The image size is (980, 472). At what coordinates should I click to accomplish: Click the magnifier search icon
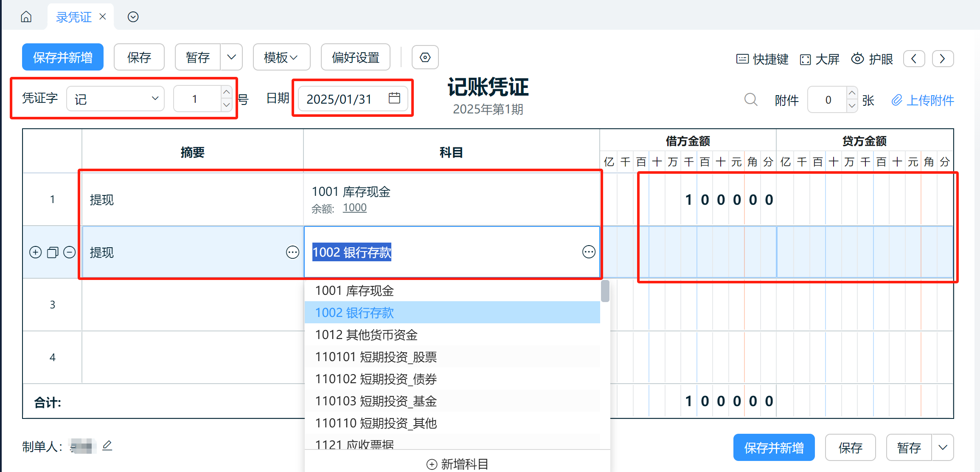click(x=751, y=100)
